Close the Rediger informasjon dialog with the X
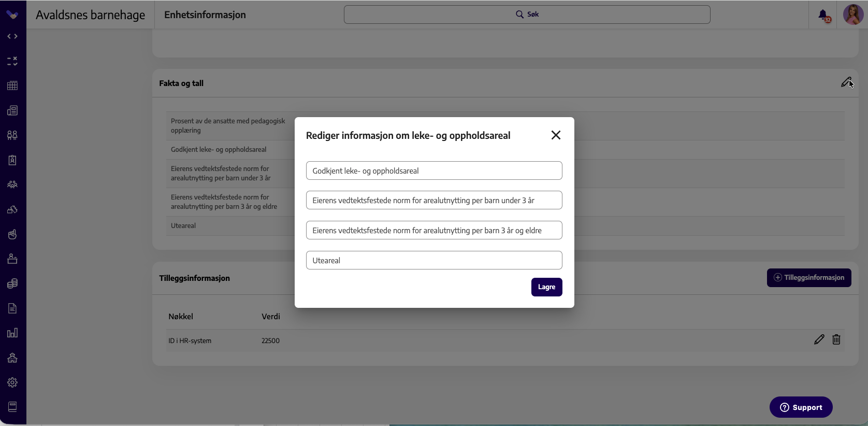Image resolution: width=868 pixels, height=426 pixels. [556, 135]
